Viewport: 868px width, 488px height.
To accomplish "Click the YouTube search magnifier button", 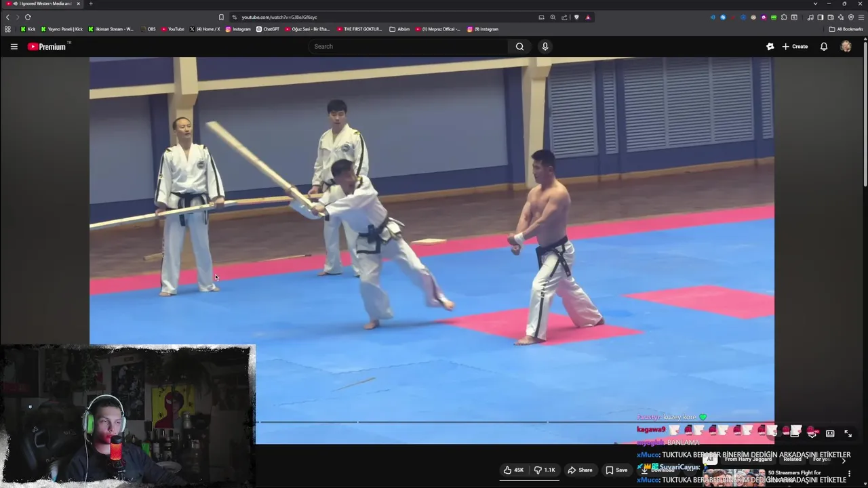I will pos(519,47).
